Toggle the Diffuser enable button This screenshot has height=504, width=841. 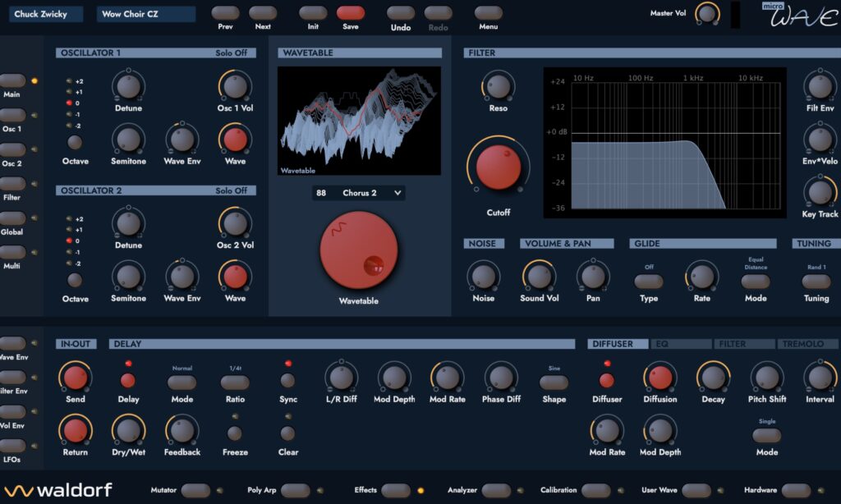[607, 381]
